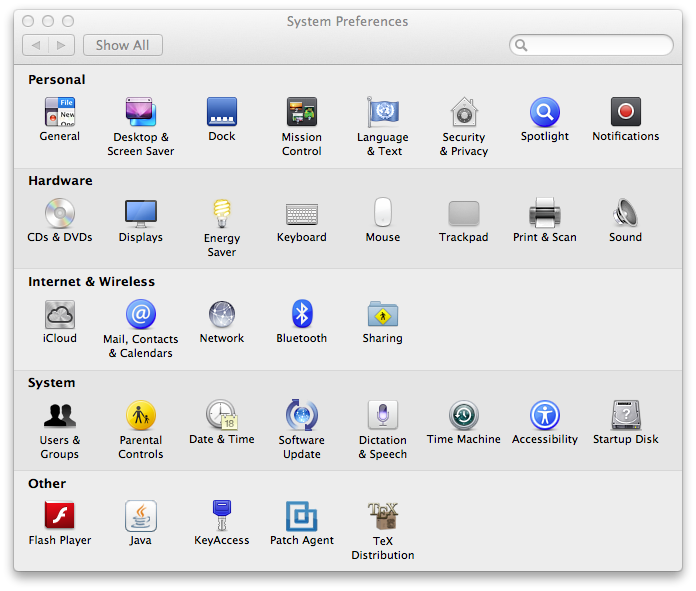Minimize the System Preferences window
Image resolution: width=696 pixels, height=591 pixels.
(48, 21)
